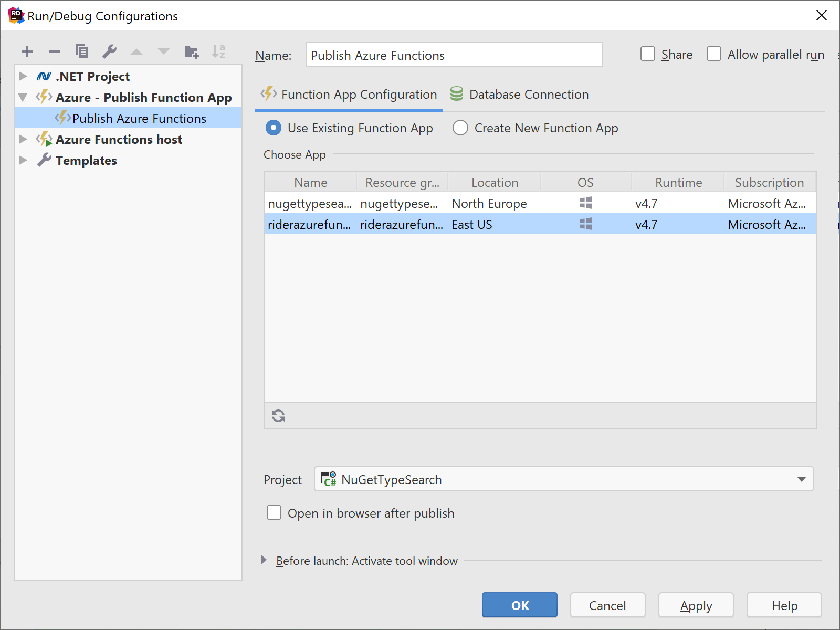Screen dimensions: 840x630
Task: Click riderazurefun... resource group cell
Action: click(x=402, y=225)
